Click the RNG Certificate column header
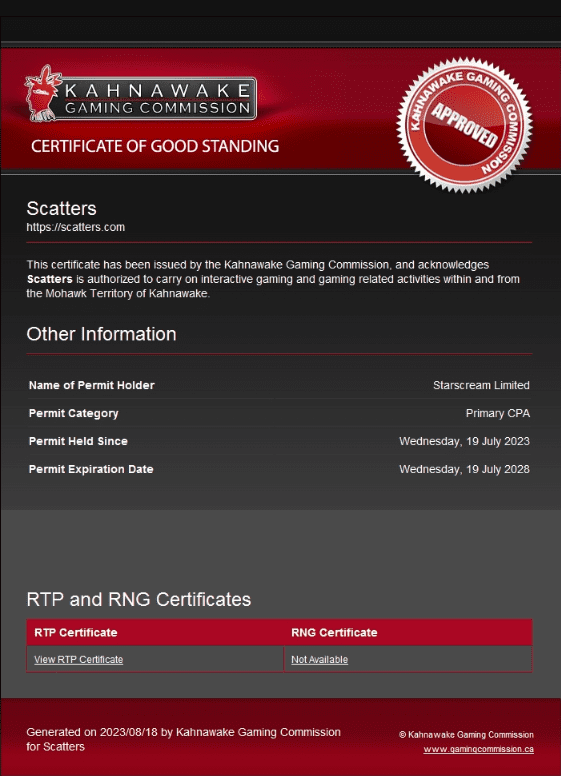 (x=334, y=632)
